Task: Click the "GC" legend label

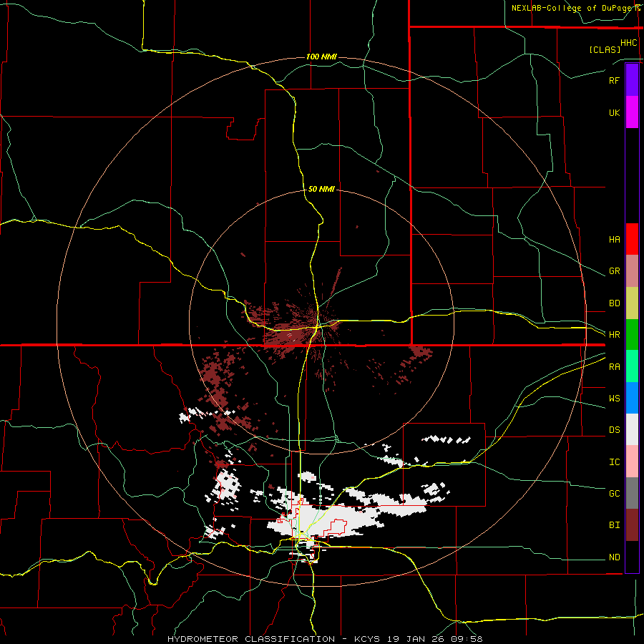Action: [x=615, y=493]
